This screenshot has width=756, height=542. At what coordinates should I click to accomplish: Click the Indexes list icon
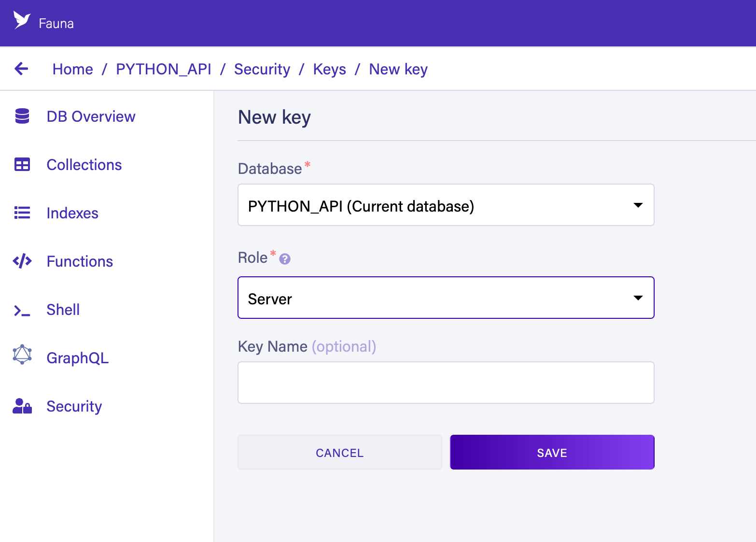tap(22, 213)
